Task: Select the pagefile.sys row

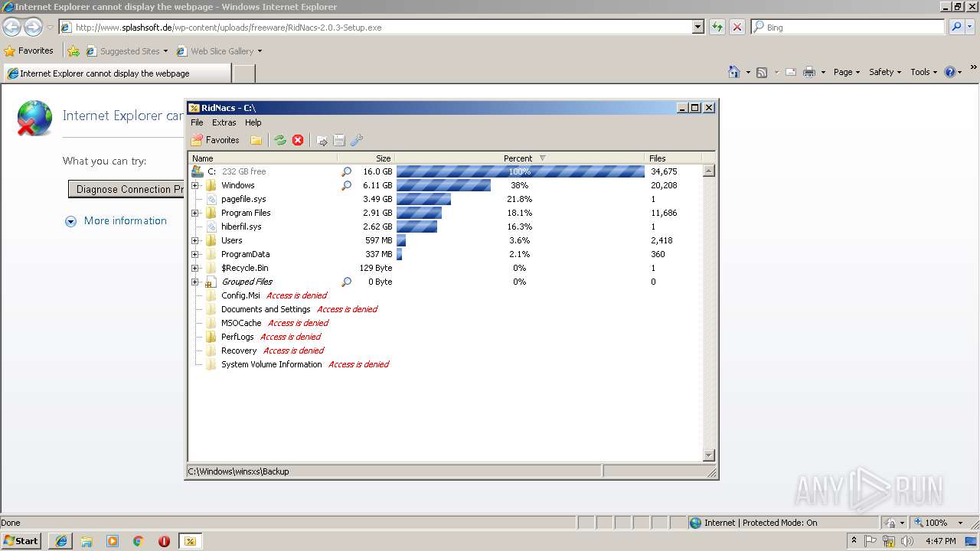Action: point(445,199)
